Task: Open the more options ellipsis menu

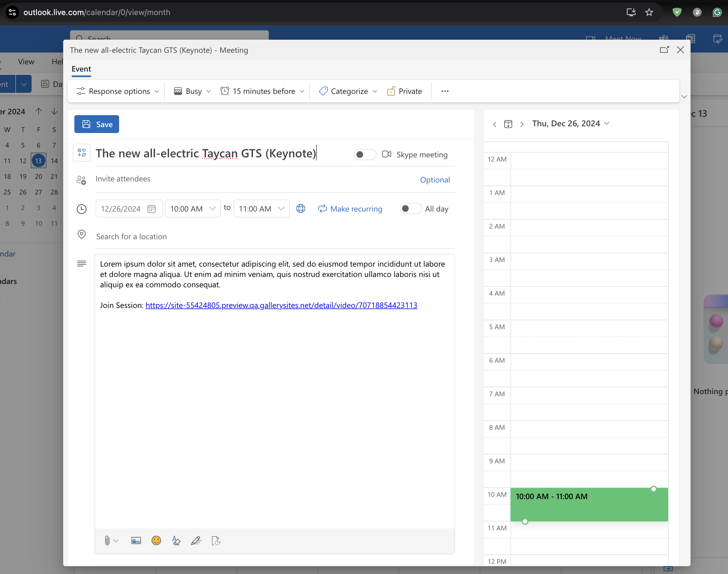Action: [445, 91]
